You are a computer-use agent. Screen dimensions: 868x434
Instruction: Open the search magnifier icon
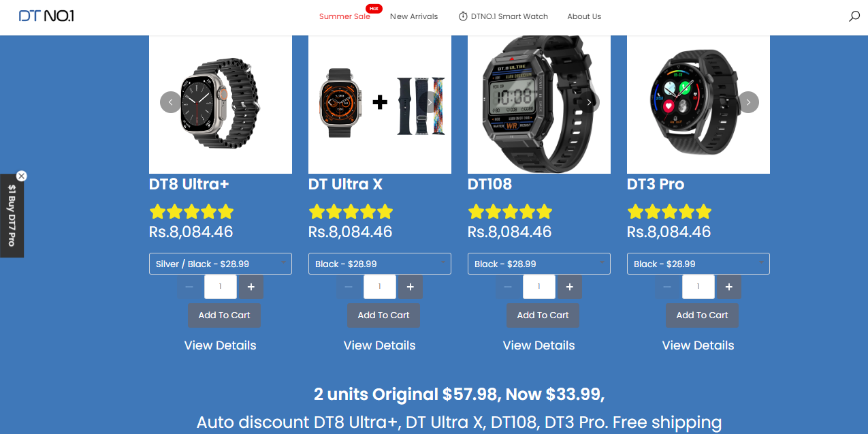tap(854, 16)
